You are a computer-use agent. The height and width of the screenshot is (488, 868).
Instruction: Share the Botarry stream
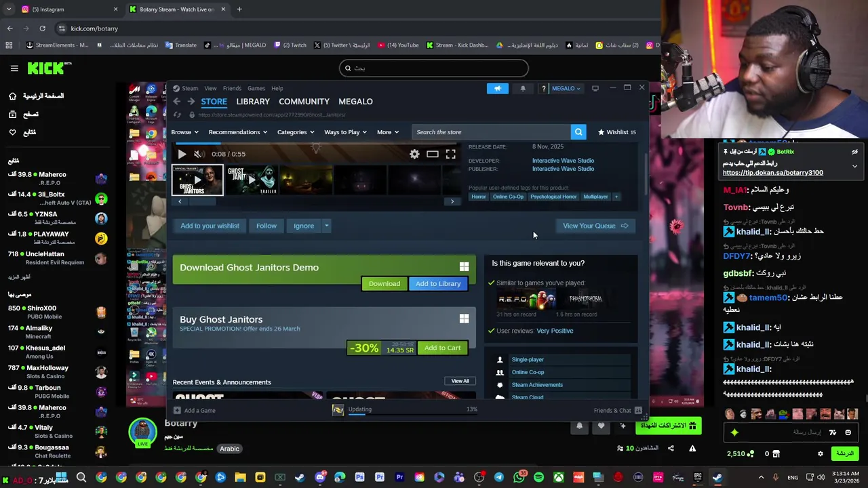tap(671, 448)
